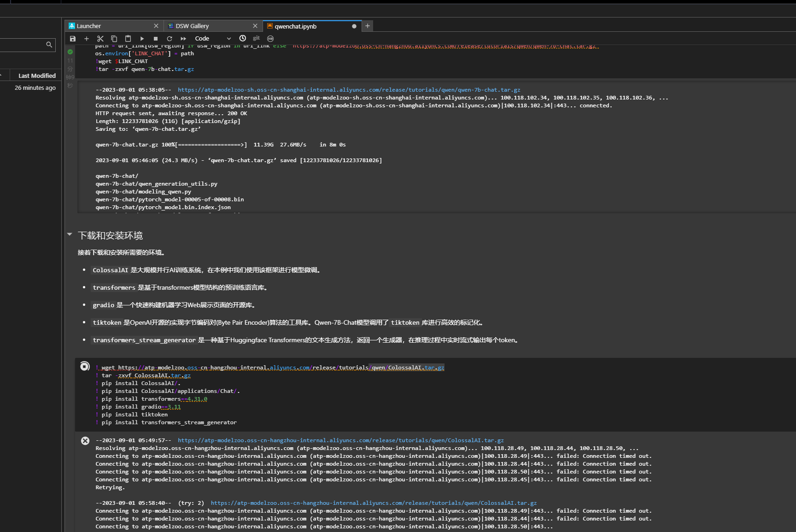
Task: Open the clock scheduling icon in toolbar
Action: click(x=243, y=38)
